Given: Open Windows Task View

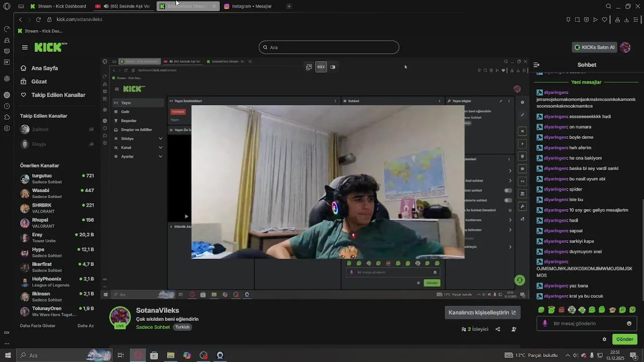Looking at the screenshot, I should [121, 355].
